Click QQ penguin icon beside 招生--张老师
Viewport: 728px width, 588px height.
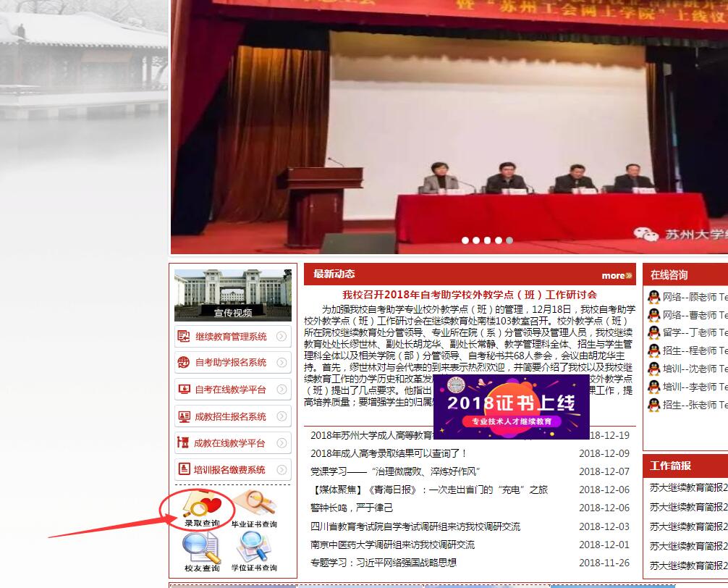(x=653, y=405)
